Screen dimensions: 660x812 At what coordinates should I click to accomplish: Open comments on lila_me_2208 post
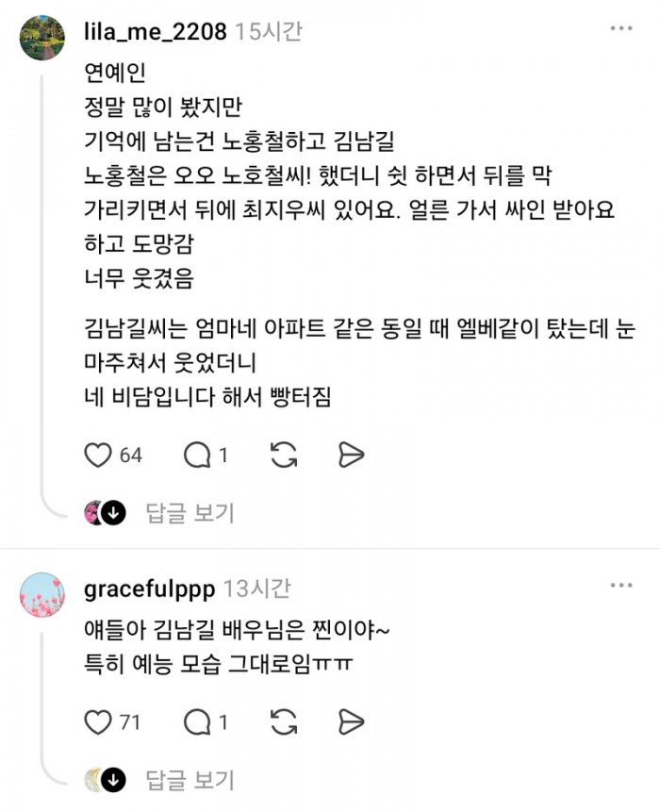click(x=197, y=456)
